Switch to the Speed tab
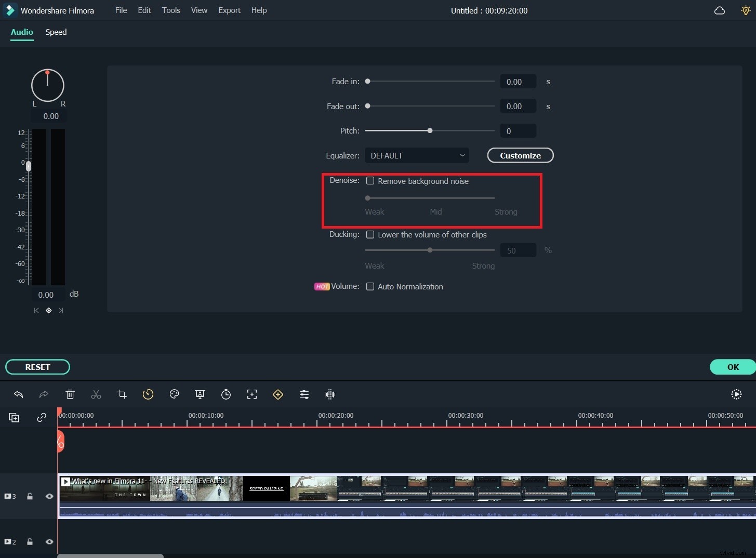Viewport: 756px width, 558px height. coord(56,32)
